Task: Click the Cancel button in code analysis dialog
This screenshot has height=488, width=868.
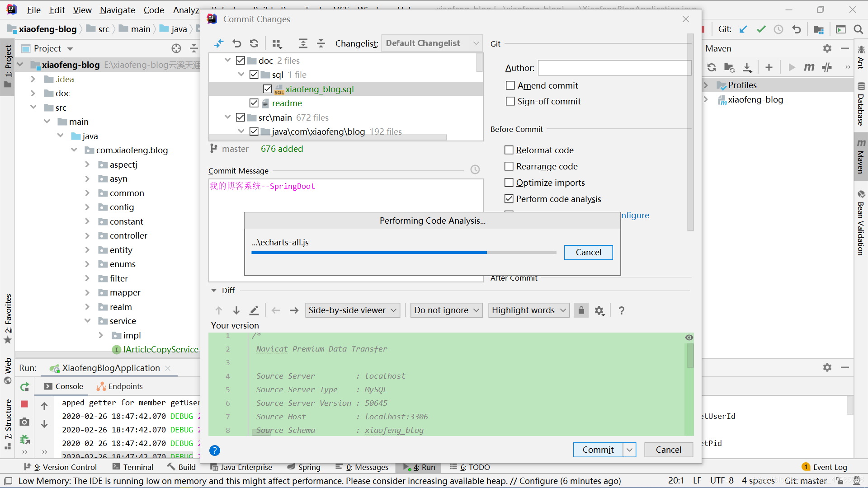Action: tap(589, 252)
